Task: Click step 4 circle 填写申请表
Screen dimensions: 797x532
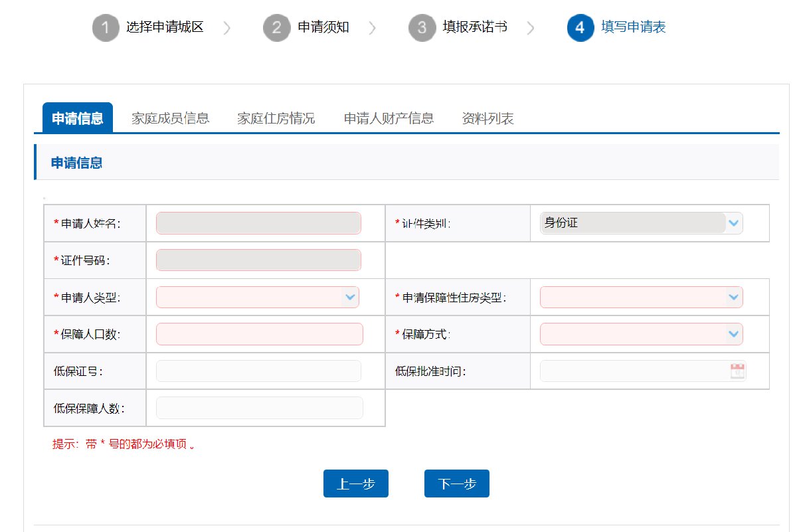Action: click(x=580, y=28)
